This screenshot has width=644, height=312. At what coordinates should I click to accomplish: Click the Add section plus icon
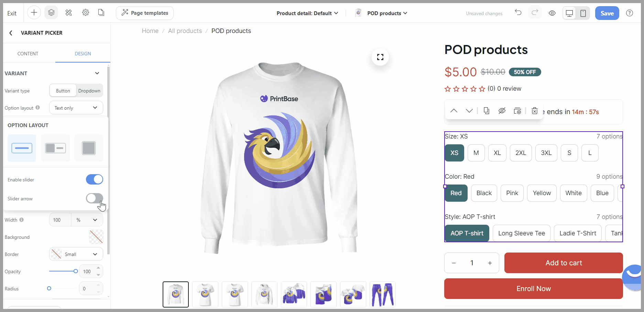point(34,13)
